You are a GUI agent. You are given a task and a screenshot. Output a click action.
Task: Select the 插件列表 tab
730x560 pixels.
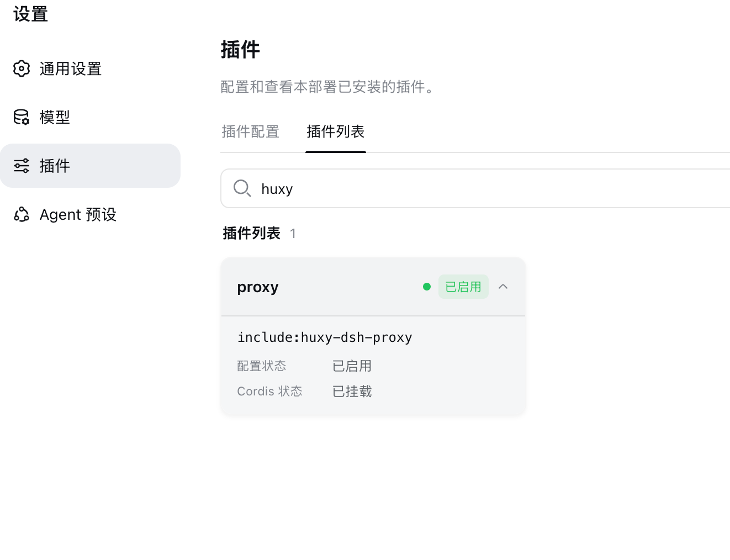pos(336,131)
